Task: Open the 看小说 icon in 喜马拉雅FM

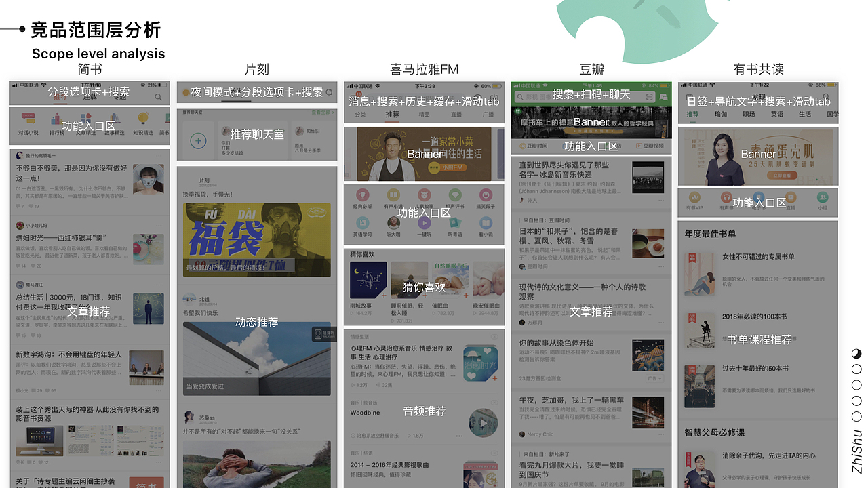Action: (486, 222)
